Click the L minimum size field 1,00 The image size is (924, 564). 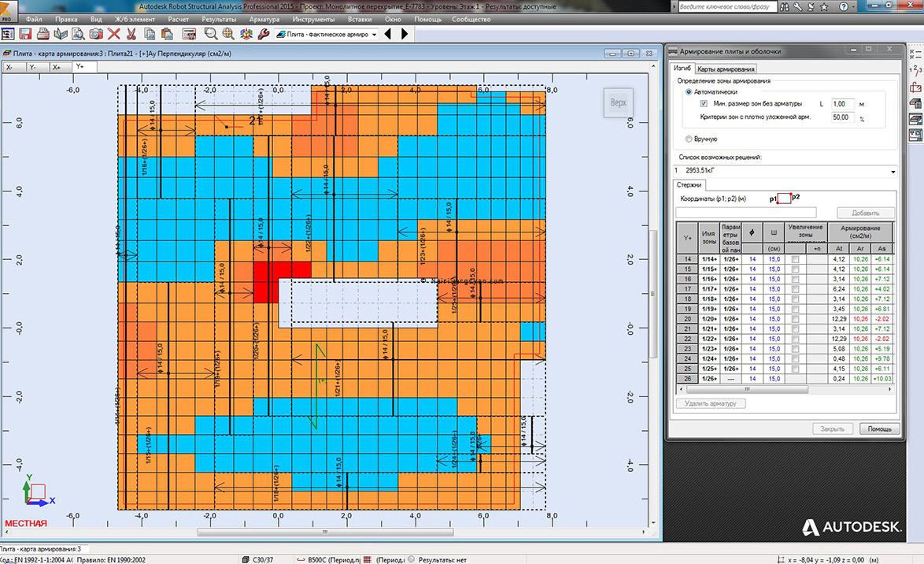(x=843, y=104)
